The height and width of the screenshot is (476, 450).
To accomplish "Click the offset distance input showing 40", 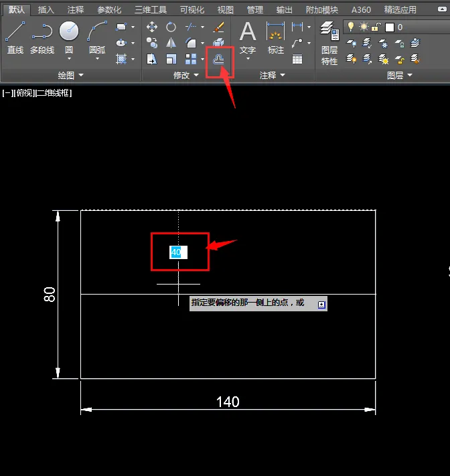I will 178,252.
